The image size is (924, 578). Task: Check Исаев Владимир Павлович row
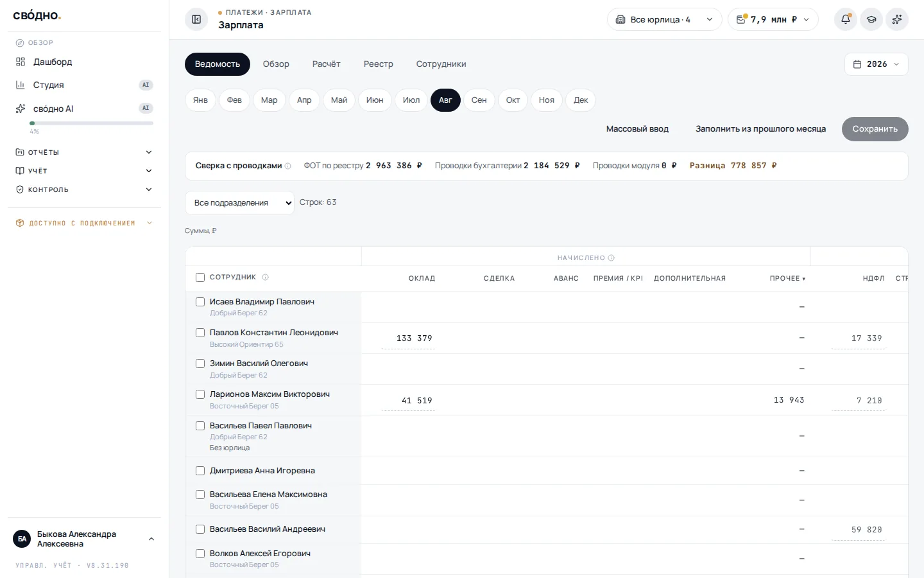click(x=200, y=302)
